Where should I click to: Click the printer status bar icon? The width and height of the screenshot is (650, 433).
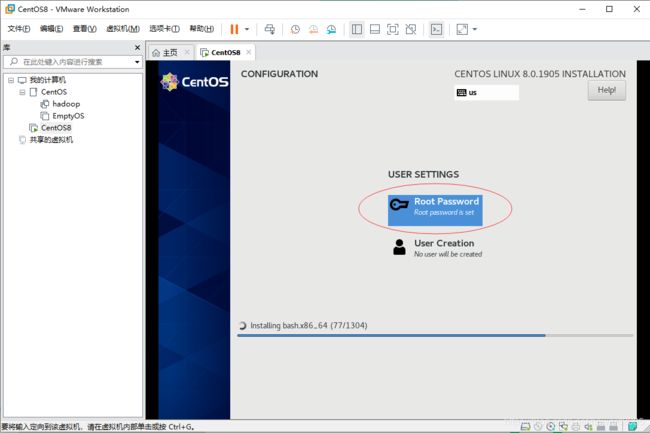[x=576, y=426]
